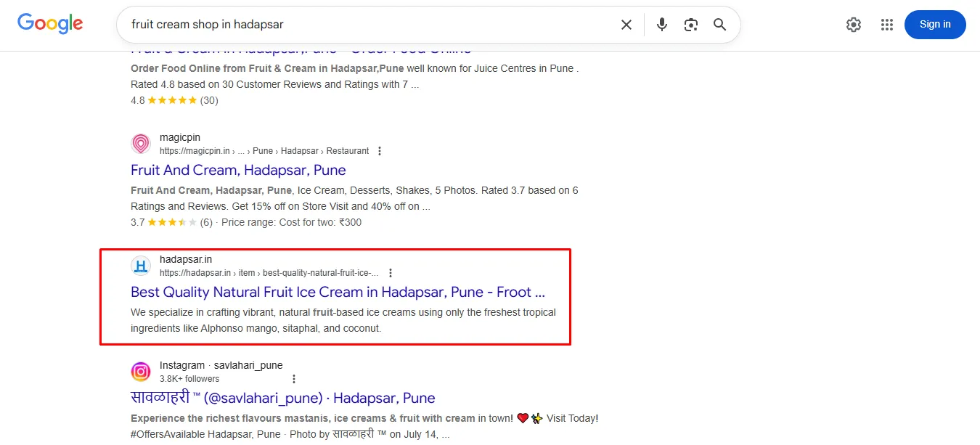The height and width of the screenshot is (445, 980).
Task: Open search by image camera icon
Action: [x=690, y=25]
